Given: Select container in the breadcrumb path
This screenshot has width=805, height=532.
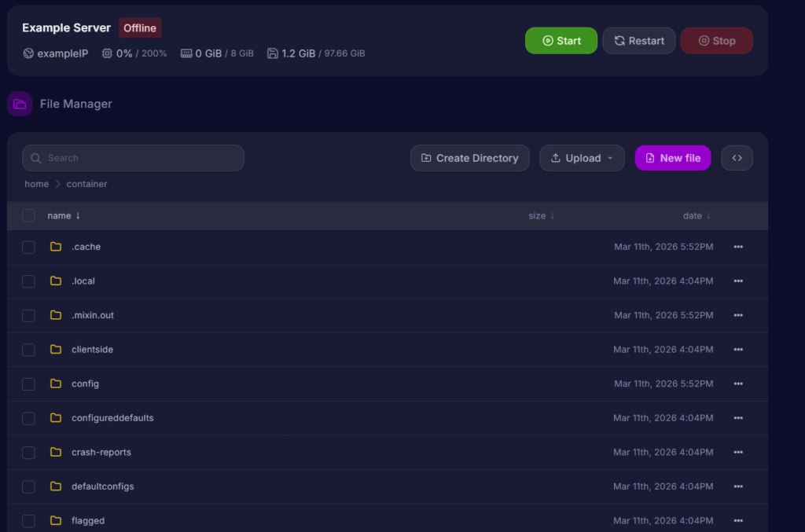Looking at the screenshot, I should tap(86, 183).
